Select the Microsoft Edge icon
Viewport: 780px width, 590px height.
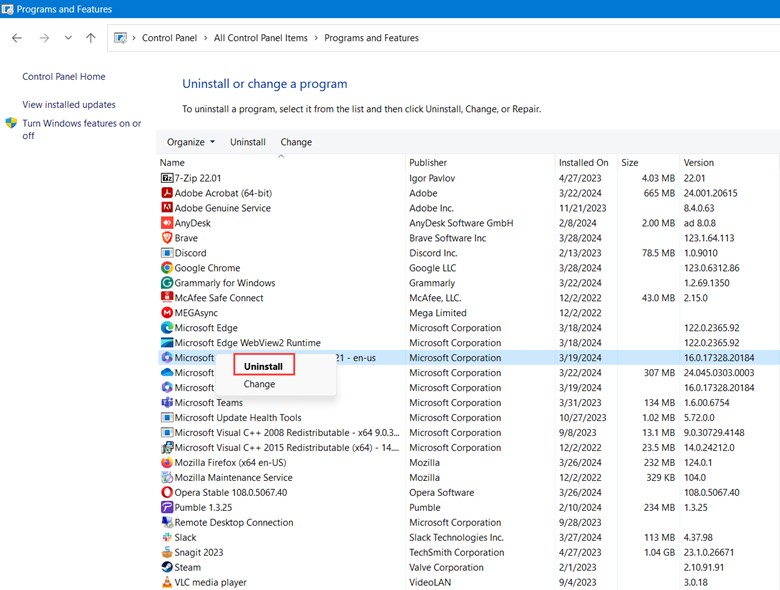coord(167,328)
